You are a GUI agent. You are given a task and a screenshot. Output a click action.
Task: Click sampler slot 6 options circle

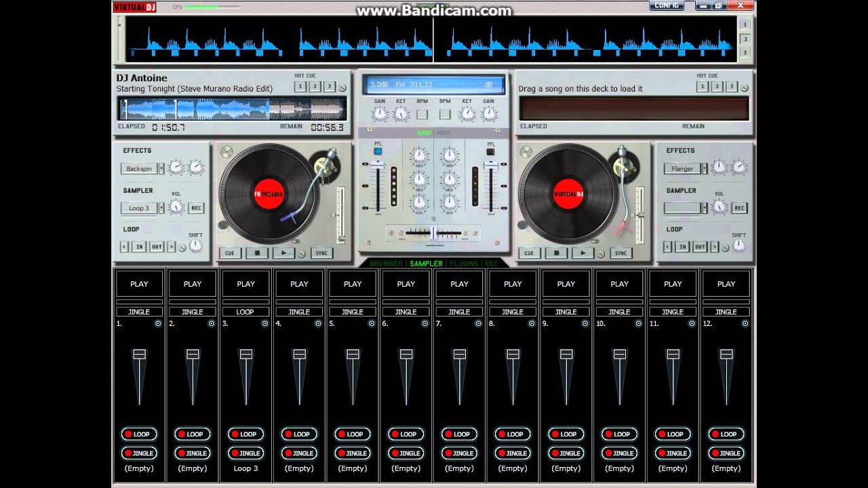pos(425,324)
